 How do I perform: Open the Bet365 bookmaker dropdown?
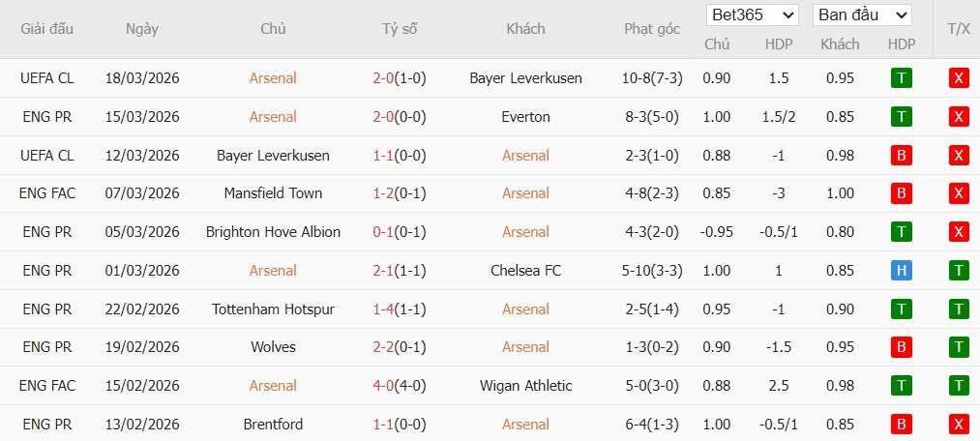(x=753, y=15)
